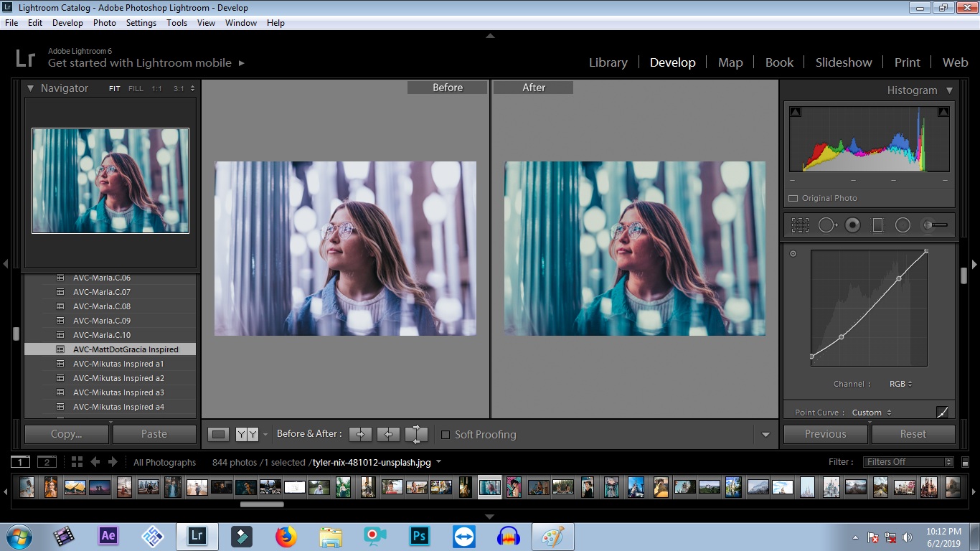This screenshot has width=980, height=551.
Task: Switch to the Slideshow module
Action: pos(844,62)
